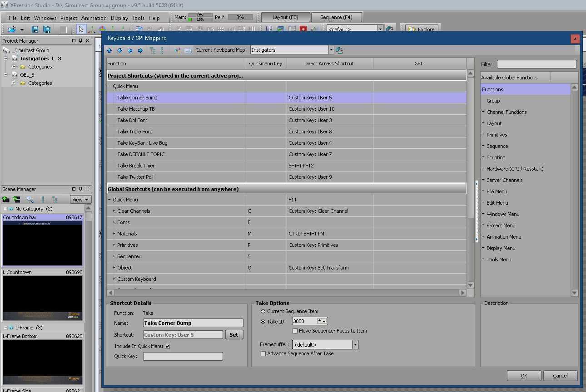Click the add new scene icon in Scene Manager
This screenshot has width=586, height=392.
6,199
